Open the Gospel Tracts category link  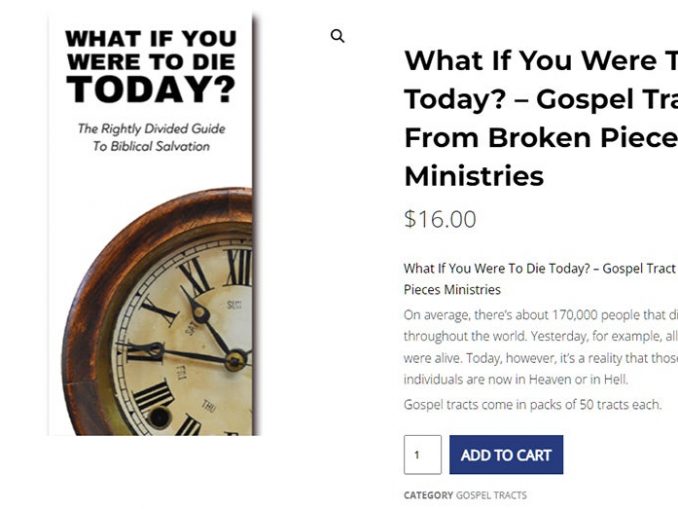(491, 495)
